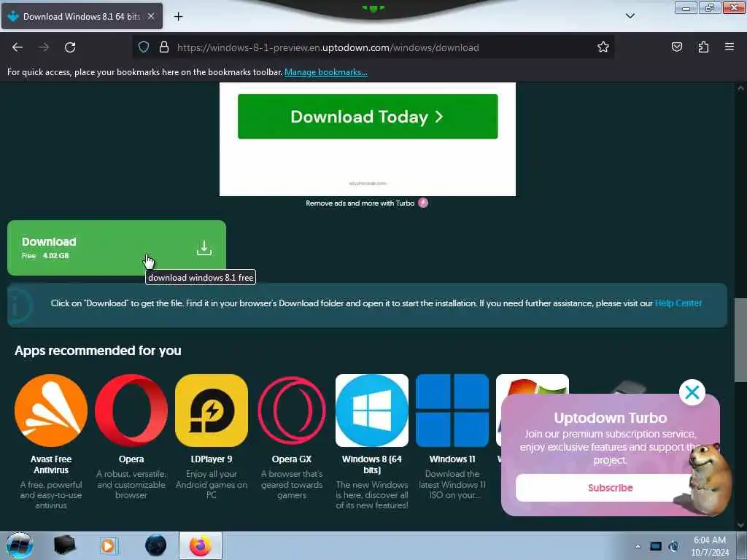Click the taskbar clock showing 6:04 AM
The height and width of the screenshot is (560, 747).
[710, 546]
